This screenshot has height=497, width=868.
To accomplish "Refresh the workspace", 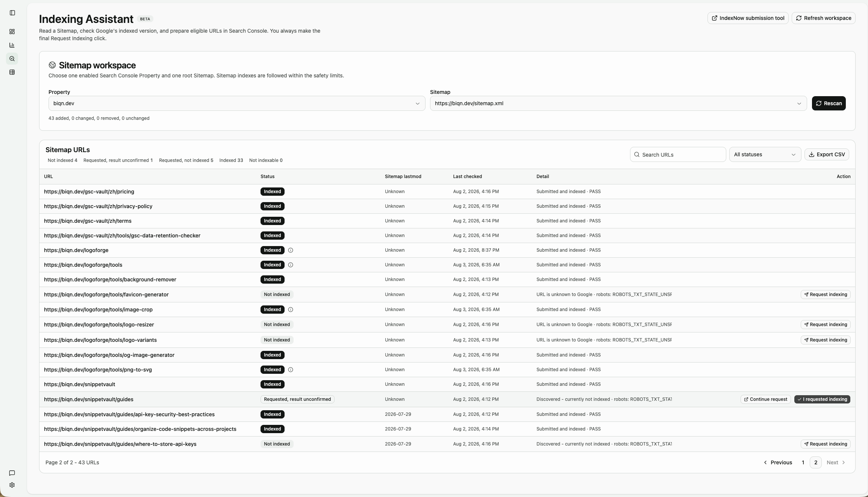I will [823, 18].
